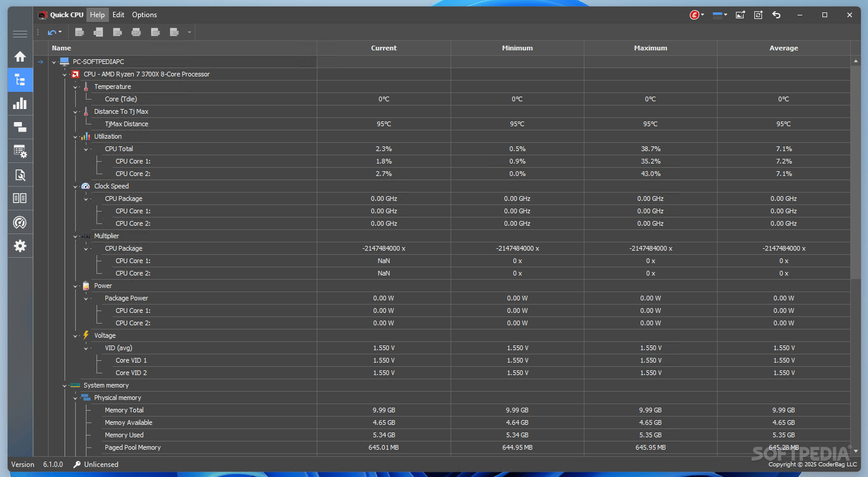Export the report to XLS
Image resolution: width=868 pixels, height=477 pixels.
pos(155,32)
